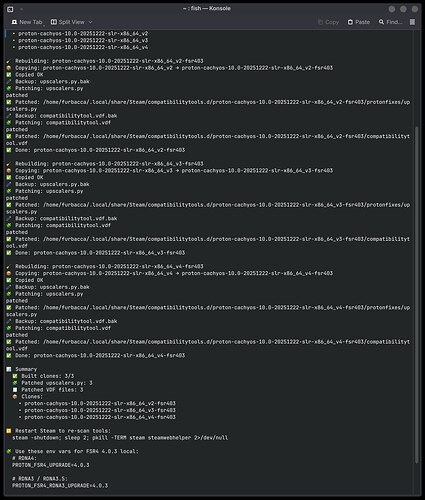
Task: Click 'Use these env vars for FSR4 4.0.3 local:'
Action: [x=73, y=451]
